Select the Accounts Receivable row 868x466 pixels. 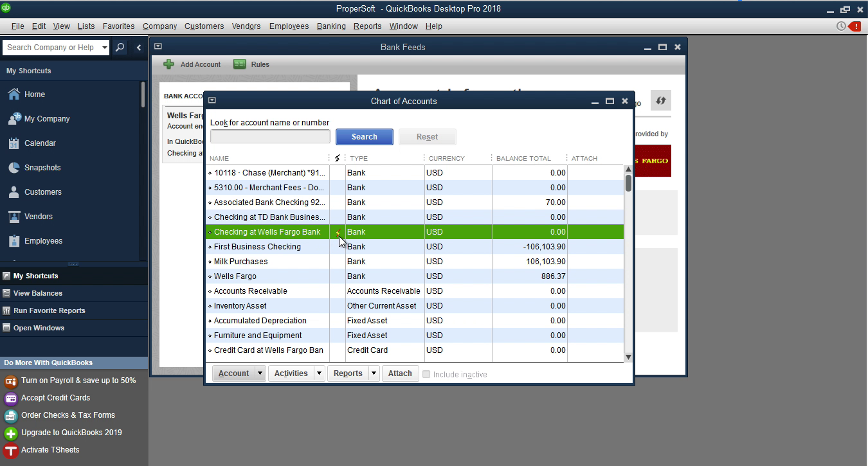coord(415,291)
